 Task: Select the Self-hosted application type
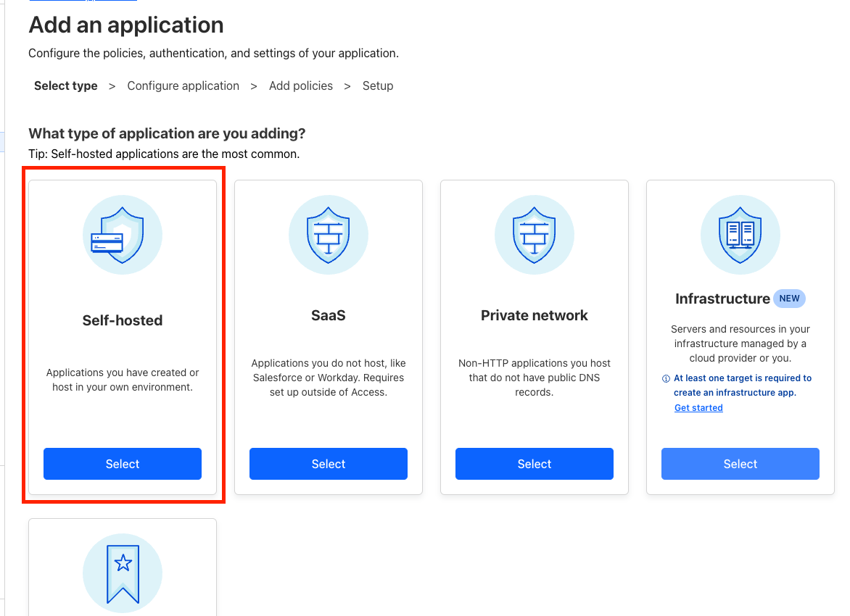tap(123, 464)
